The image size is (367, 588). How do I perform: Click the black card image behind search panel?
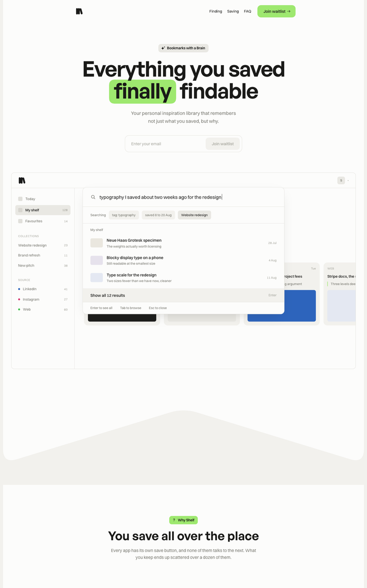click(x=122, y=318)
